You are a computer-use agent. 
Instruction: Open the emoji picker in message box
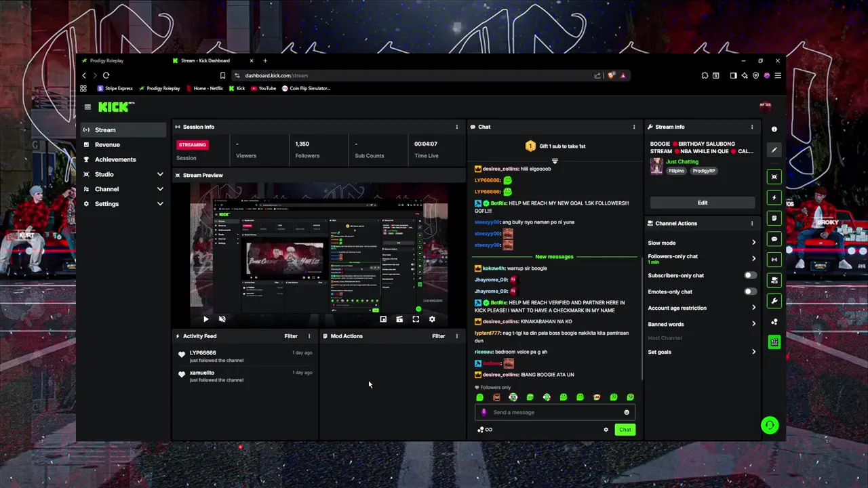627,412
